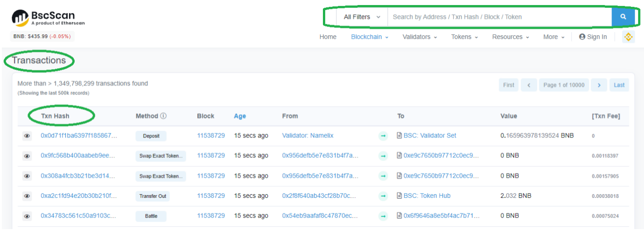This screenshot has height=230, width=644.
Task: Go to the Home menu item
Action: 327,37
